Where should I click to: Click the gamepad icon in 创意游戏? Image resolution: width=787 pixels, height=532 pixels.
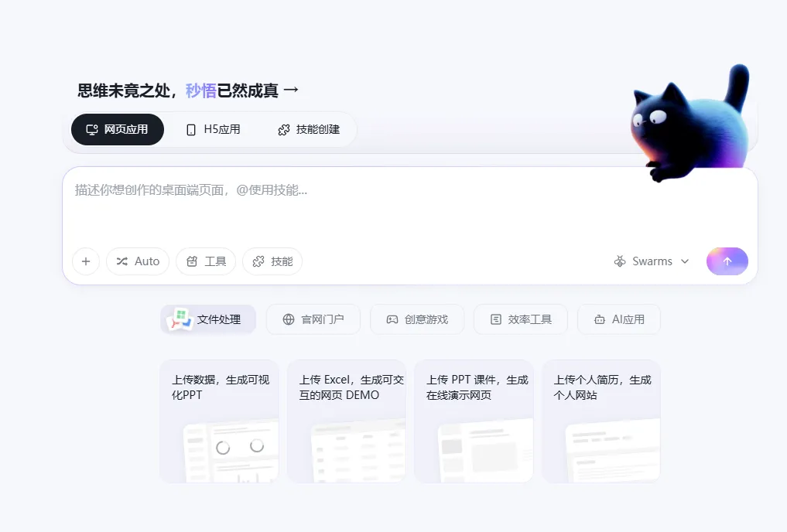pos(392,319)
